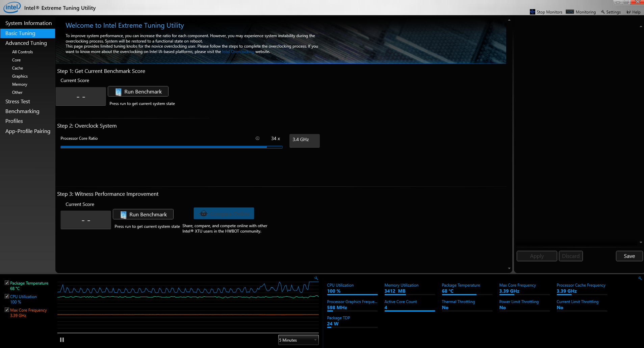
Task: Click the Apply button
Action: (537, 256)
